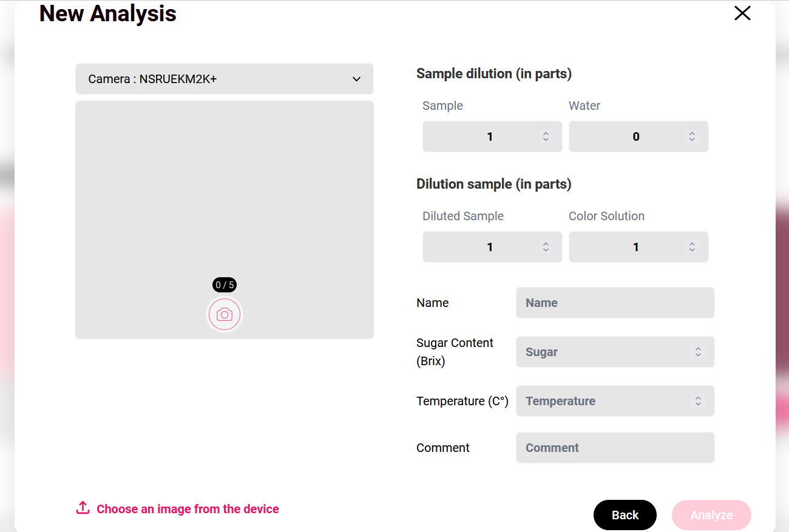Focus the Comment input field
This screenshot has height=532, width=789.
(x=615, y=448)
